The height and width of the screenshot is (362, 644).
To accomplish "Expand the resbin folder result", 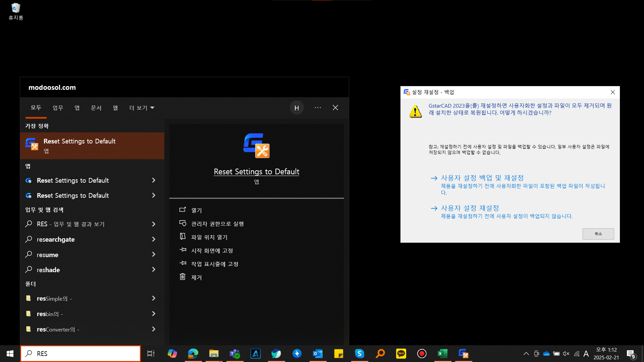I will point(154,314).
